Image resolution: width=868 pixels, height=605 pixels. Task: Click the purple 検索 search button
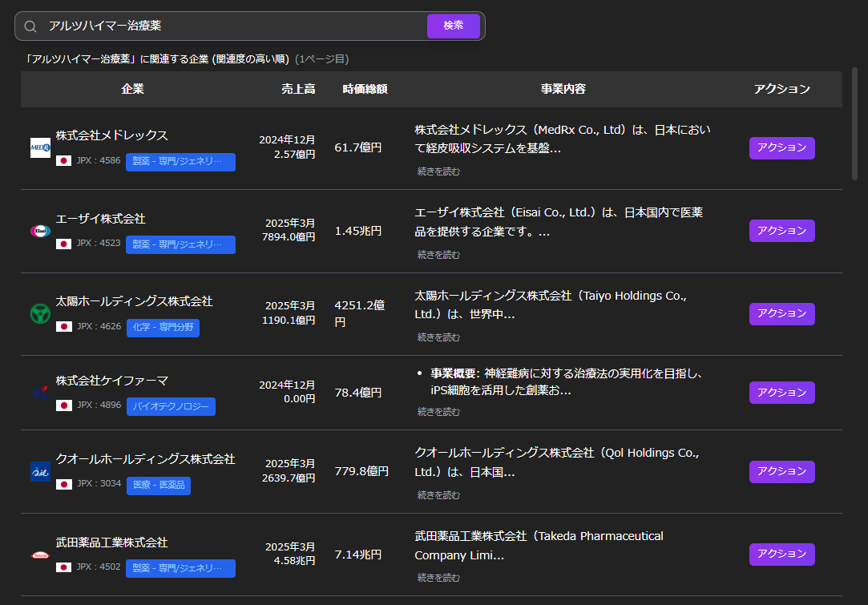[454, 26]
